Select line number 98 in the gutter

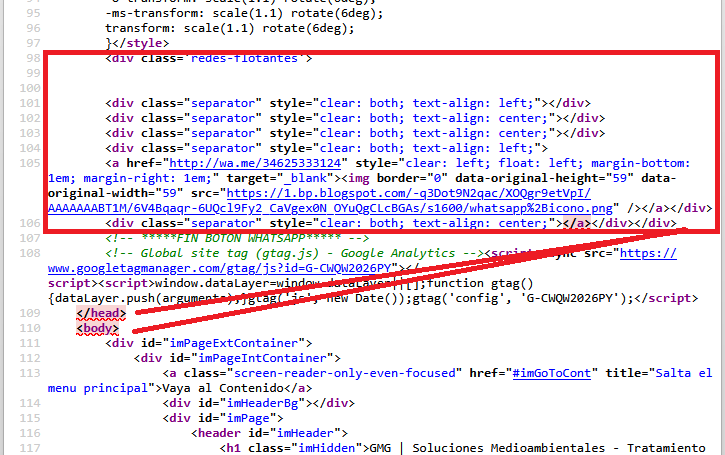pyautogui.click(x=30, y=58)
